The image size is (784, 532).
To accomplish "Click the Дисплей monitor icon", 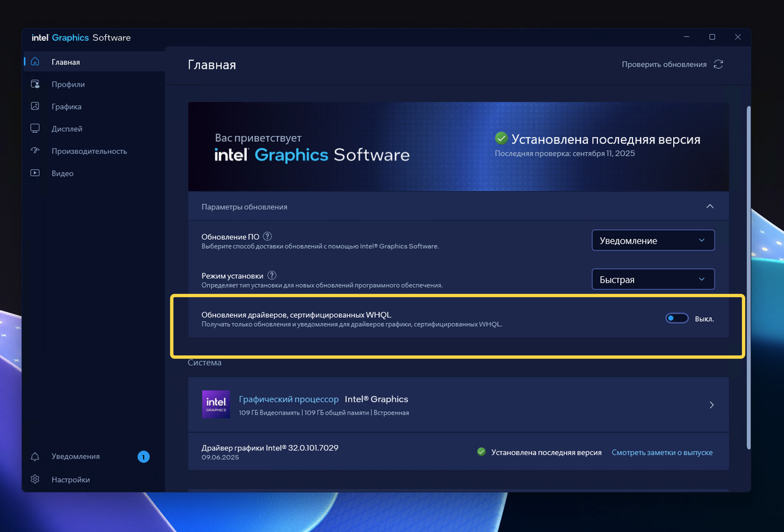I will (x=35, y=129).
